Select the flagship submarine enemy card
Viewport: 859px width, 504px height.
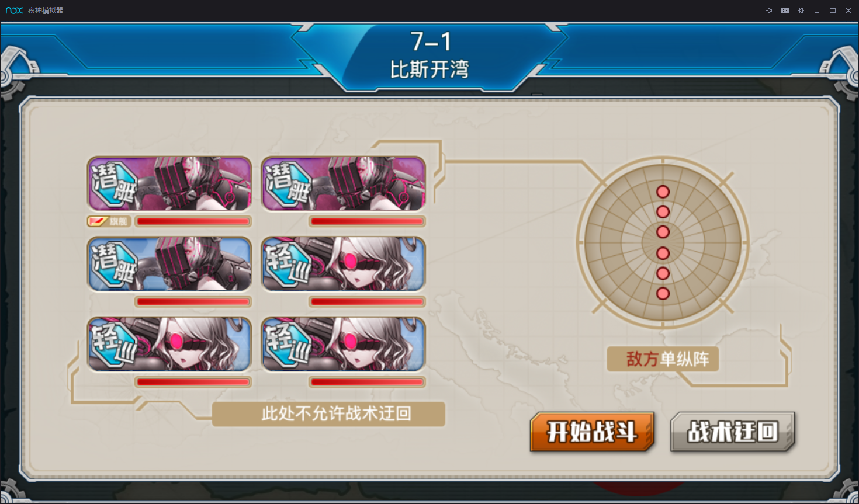click(169, 183)
